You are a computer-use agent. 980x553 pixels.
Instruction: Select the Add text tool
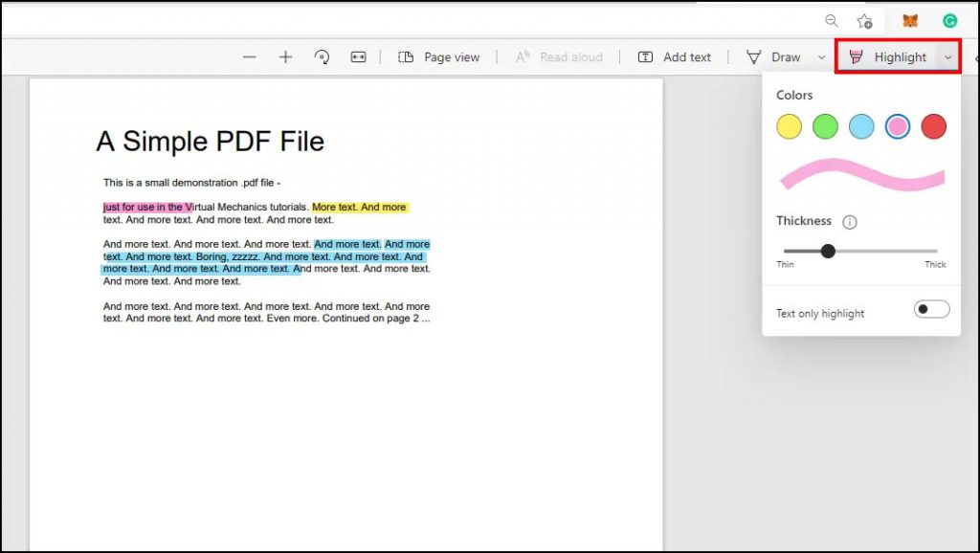click(675, 56)
